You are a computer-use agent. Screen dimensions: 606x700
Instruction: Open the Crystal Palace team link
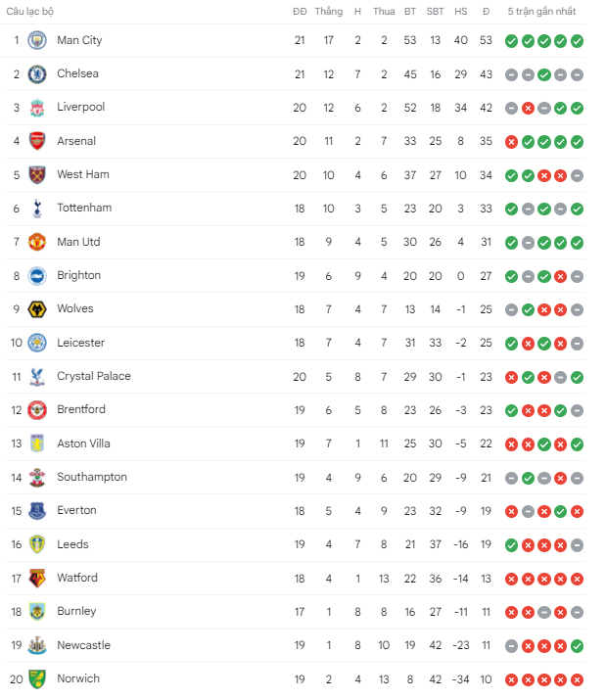pyautogui.click(x=94, y=376)
